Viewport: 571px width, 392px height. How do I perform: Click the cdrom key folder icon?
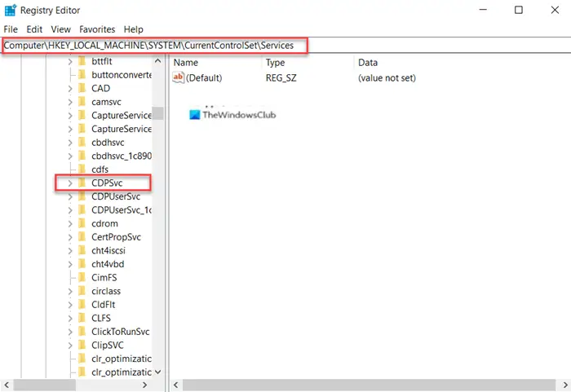click(x=82, y=223)
